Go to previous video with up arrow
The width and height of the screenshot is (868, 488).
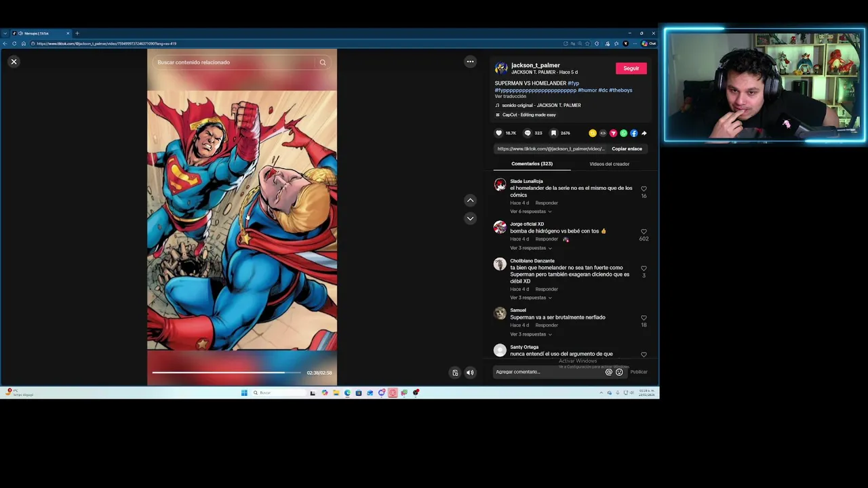(470, 200)
